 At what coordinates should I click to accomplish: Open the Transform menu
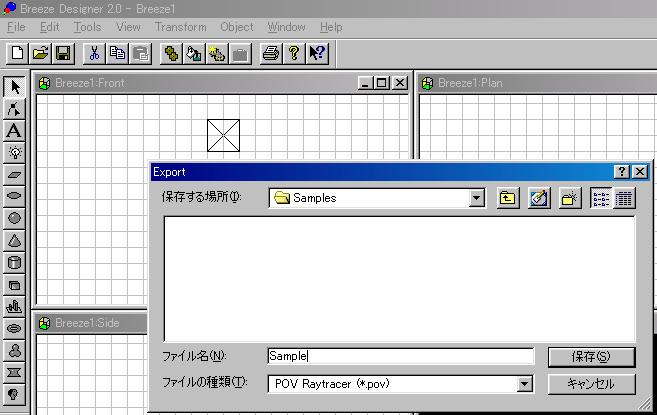181,27
